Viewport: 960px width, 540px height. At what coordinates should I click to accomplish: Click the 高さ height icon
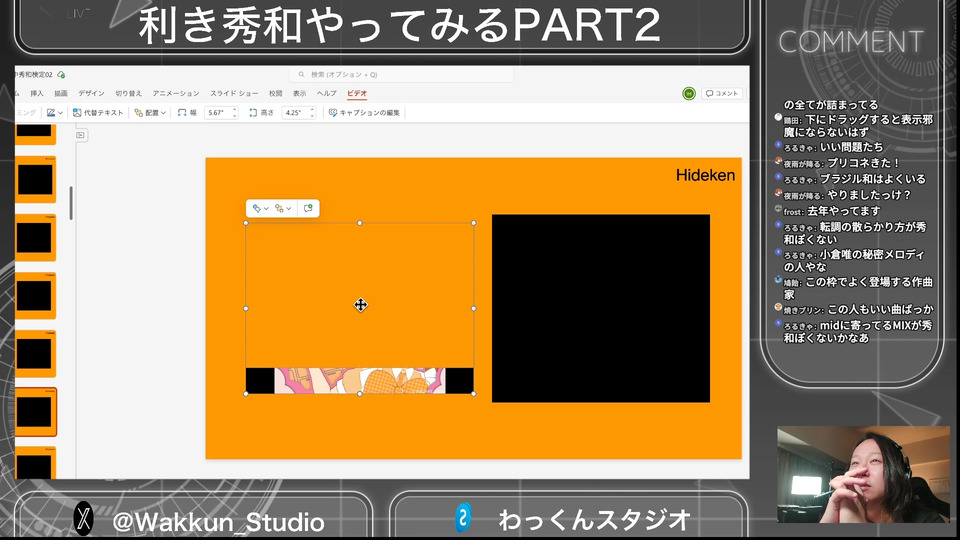tap(253, 113)
